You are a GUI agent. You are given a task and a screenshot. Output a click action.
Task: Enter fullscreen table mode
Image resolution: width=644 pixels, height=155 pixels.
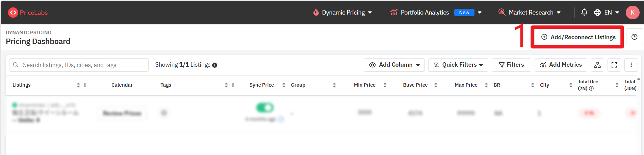pyautogui.click(x=614, y=65)
